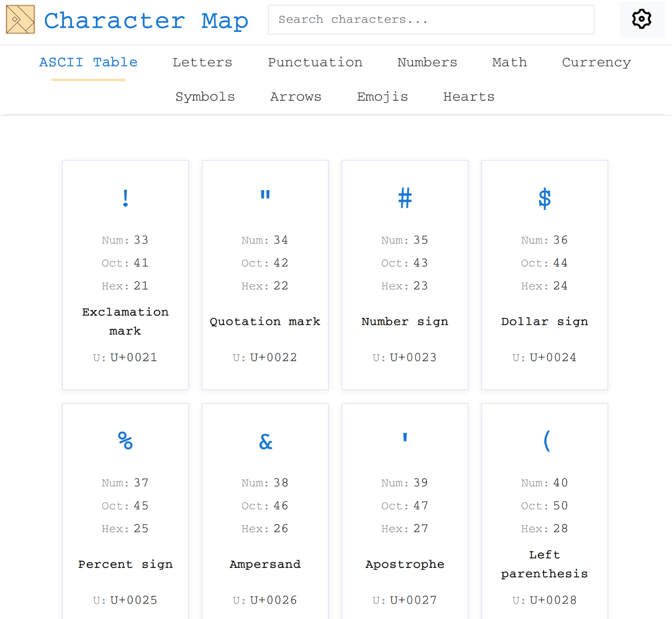Click the 'Dollar sign' name text
Viewport: 672px width, 619px height.
point(545,321)
